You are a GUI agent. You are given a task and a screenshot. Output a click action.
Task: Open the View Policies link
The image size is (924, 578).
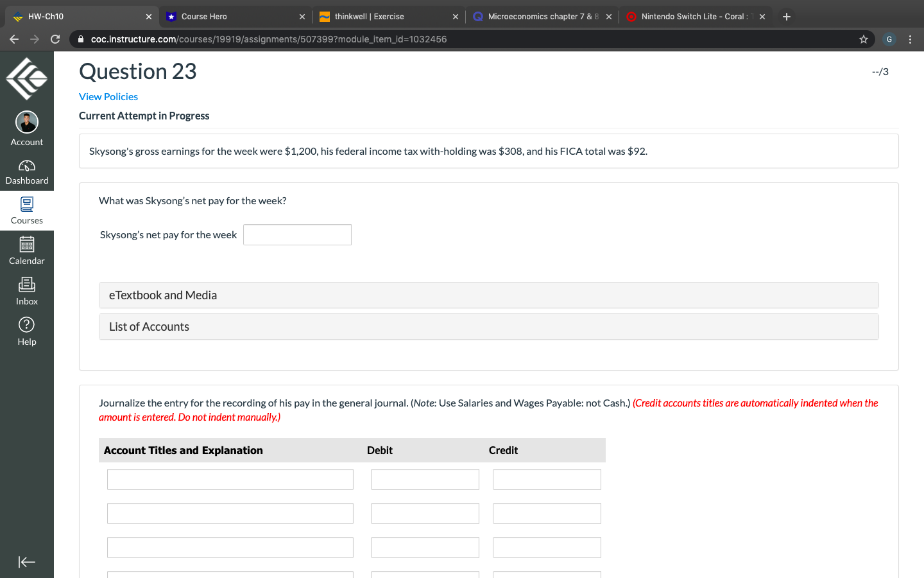coord(108,96)
